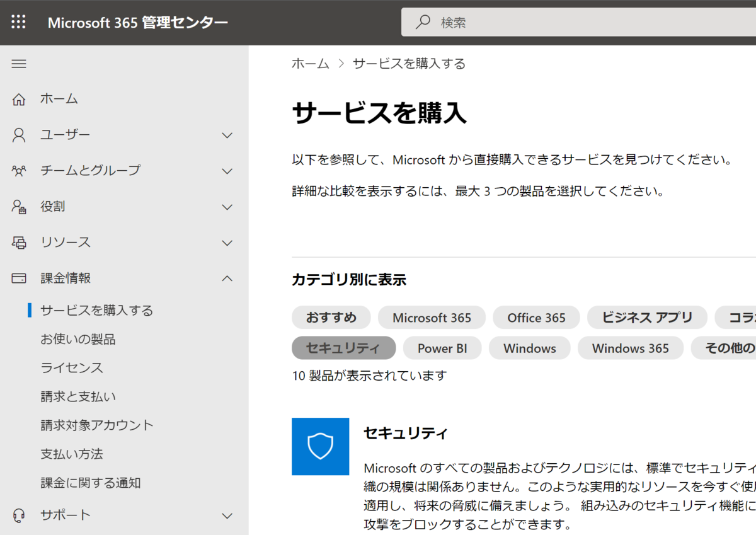756x535 pixels.
Task: Click the リソース label in sidebar
Action: coord(66,243)
